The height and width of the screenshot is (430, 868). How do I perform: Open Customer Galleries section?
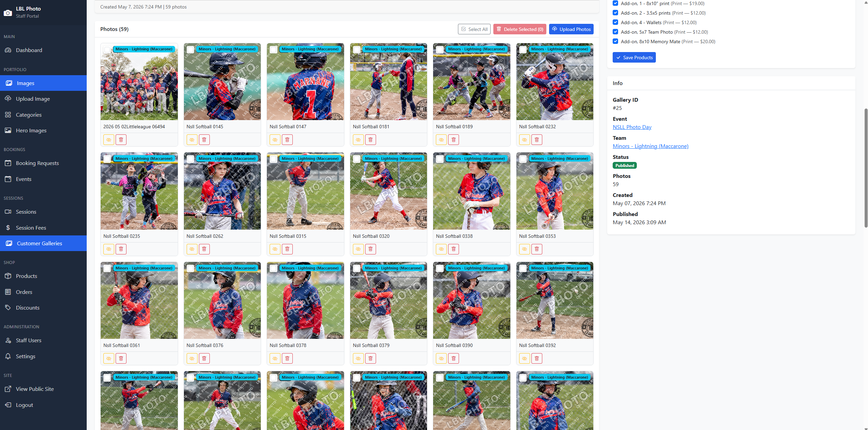[43, 244]
